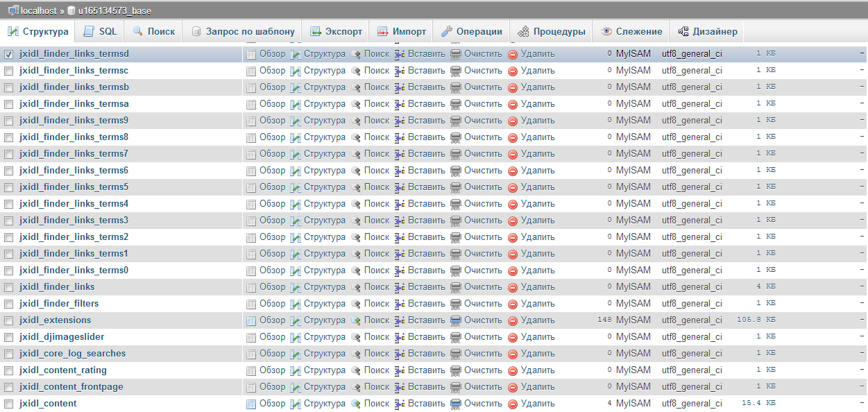Click the Вставить icon for jxidl_finder_links_termsa
868x412 pixels.
(400, 104)
